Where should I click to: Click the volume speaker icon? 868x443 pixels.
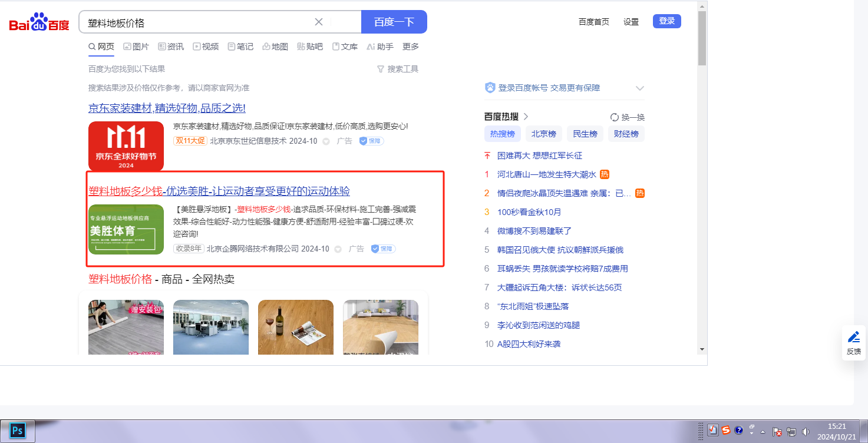pyautogui.click(x=806, y=431)
